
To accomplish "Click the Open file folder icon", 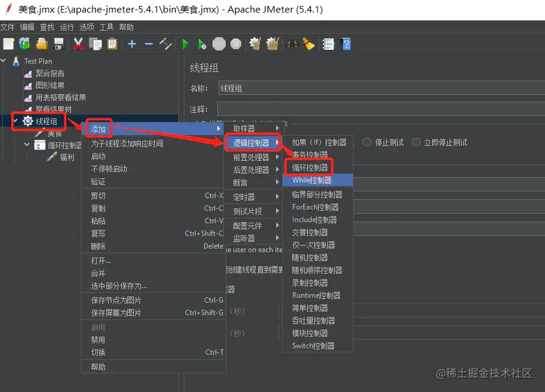I will tap(41, 44).
